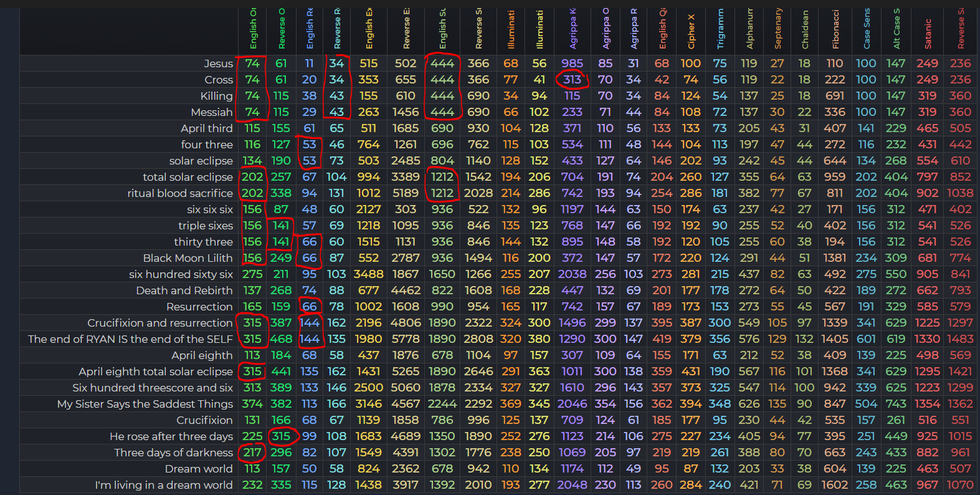
Task: Click the row label reading only 'Crucifixion'
Action: tap(205, 420)
